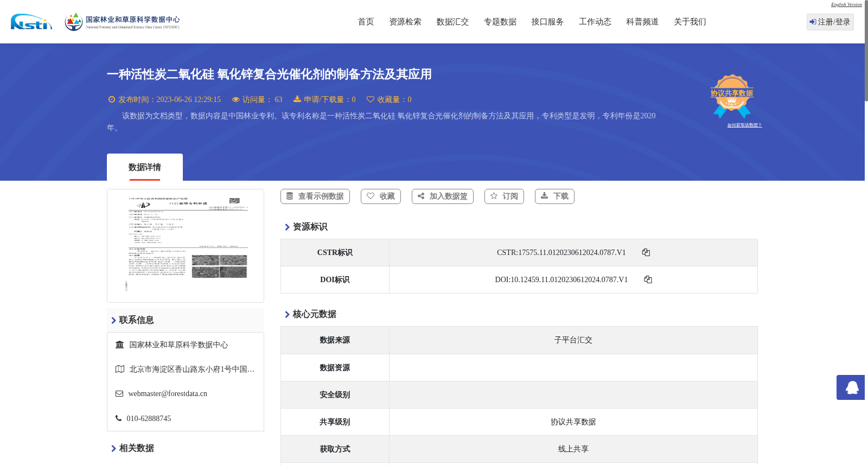Click the webmaster@forestdata.cn email text
868x465 pixels.
[168, 394]
